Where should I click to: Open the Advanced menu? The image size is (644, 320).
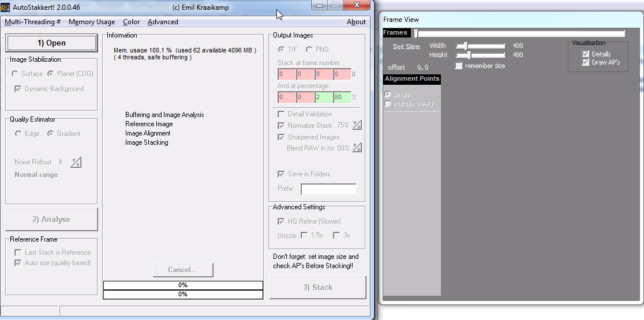click(163, 22)
